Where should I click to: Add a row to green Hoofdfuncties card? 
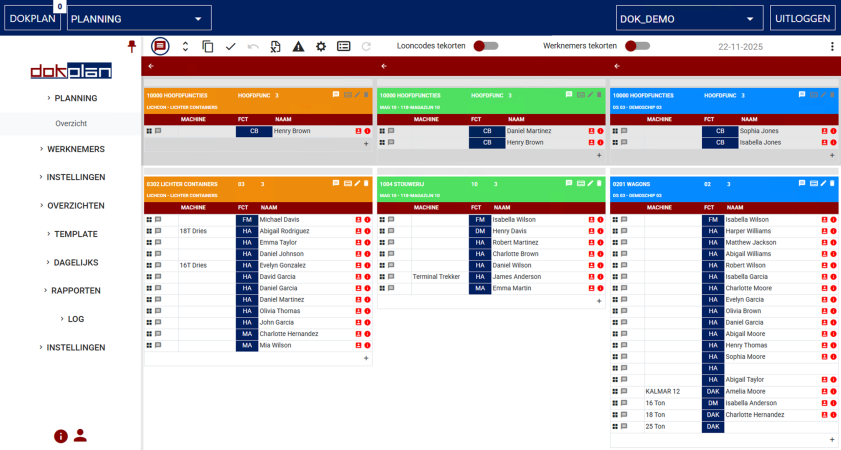click(x=599, y=155)
